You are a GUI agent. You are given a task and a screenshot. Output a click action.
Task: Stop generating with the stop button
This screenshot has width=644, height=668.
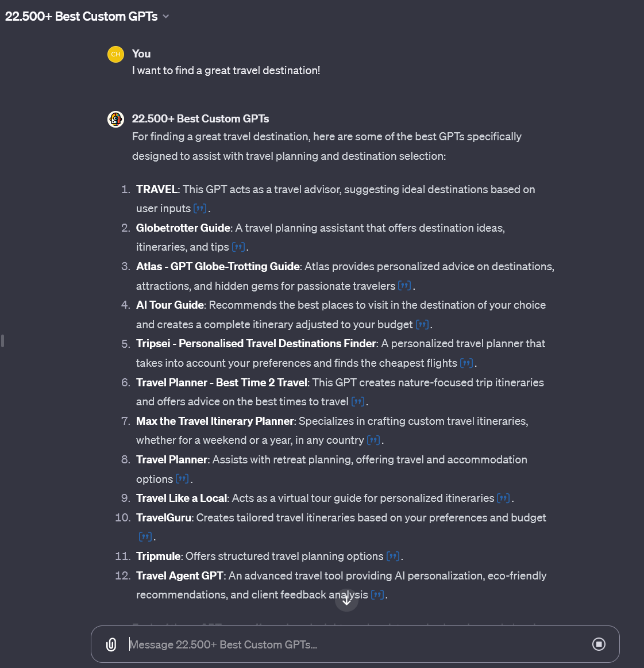[599, 644]
